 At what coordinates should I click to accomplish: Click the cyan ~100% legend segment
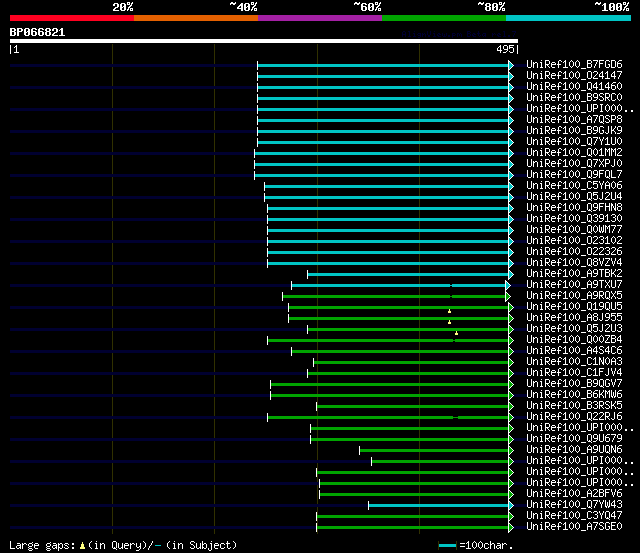(568, 18)
